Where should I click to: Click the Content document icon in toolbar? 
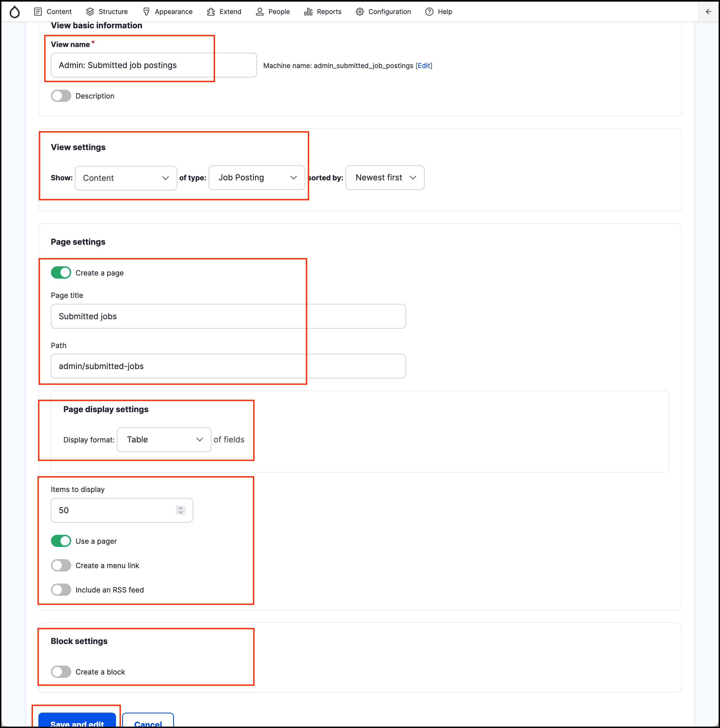coord(38,12)
